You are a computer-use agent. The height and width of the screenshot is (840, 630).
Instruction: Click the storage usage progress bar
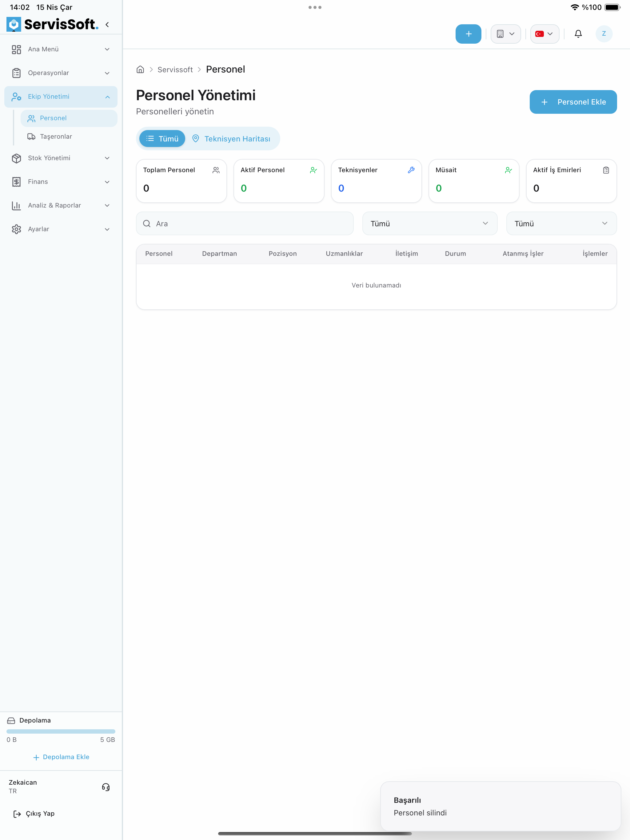pyautogui.click(x=61, y=731)
